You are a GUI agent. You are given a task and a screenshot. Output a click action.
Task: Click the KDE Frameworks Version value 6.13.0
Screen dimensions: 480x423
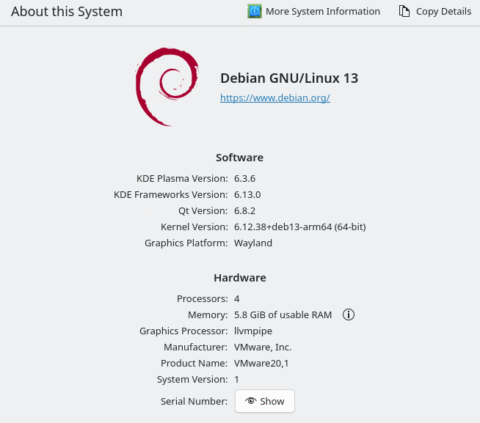pyautogui.click(x=247, y=194)
